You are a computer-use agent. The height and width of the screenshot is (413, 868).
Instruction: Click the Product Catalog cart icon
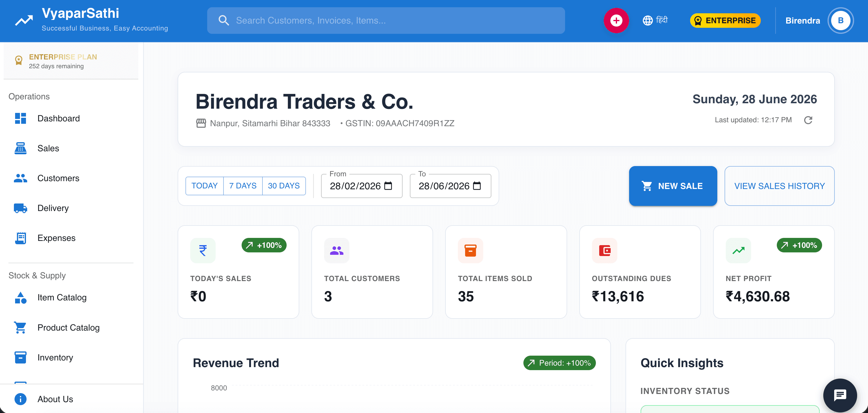(x=21, y=328)
